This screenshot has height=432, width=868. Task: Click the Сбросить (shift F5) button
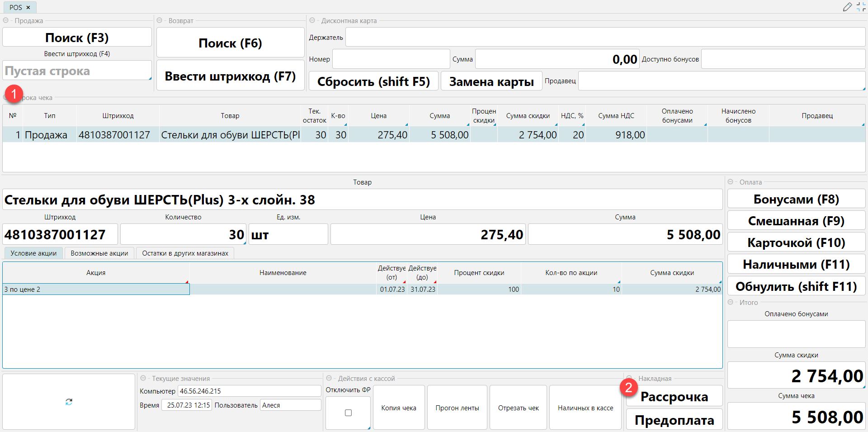tap(373, 81)
